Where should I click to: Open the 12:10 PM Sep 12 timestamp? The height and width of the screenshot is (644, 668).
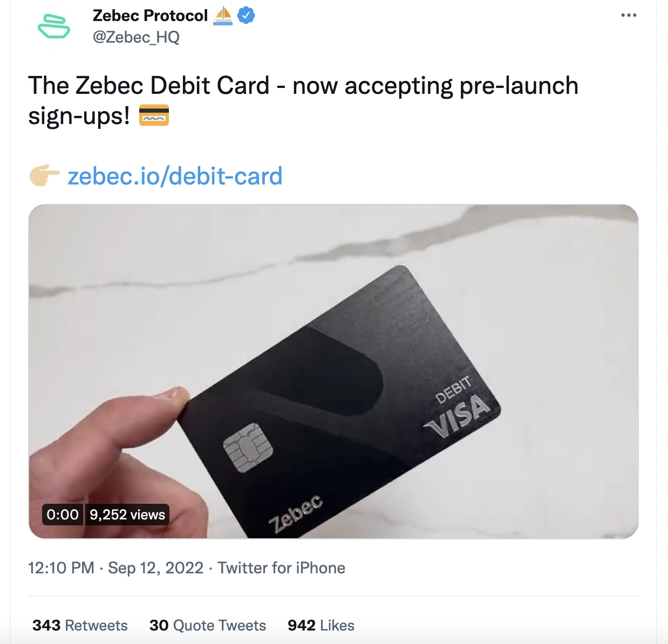click(x=115, y=568)
